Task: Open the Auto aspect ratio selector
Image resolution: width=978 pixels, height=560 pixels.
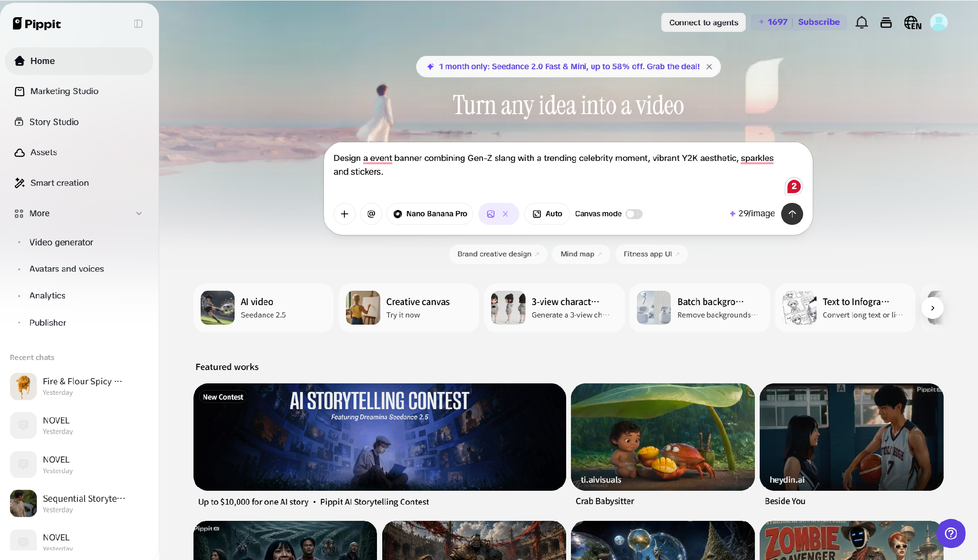Action: pyautogui.click(x=547, y=214)
